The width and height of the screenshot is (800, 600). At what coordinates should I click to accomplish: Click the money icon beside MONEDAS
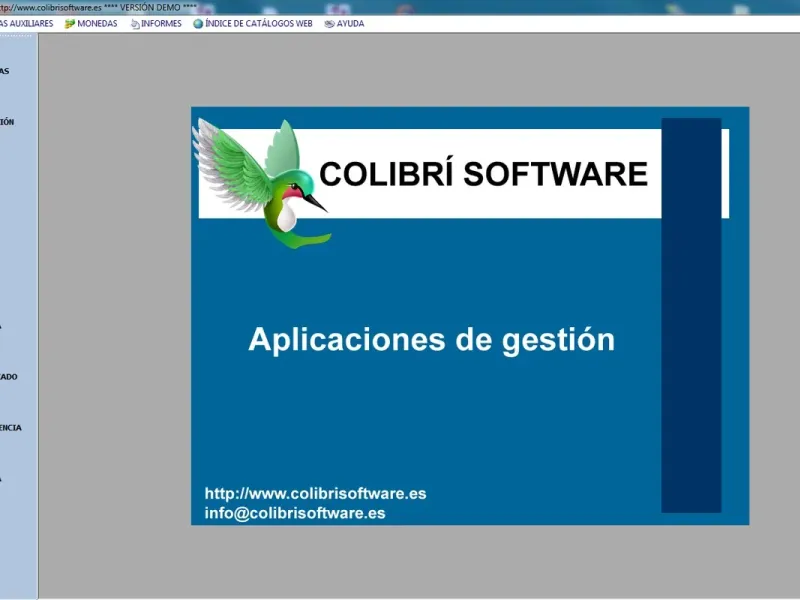point(70,24)
